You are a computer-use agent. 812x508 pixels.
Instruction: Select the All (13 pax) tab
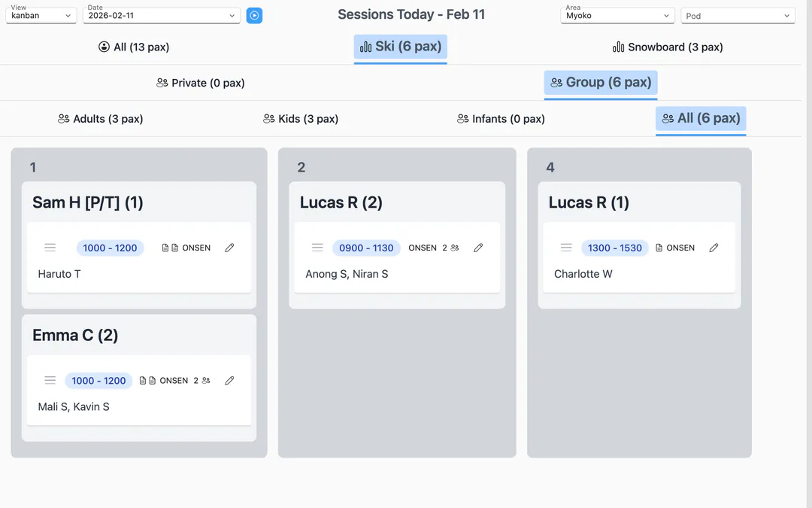pos(134,47)
